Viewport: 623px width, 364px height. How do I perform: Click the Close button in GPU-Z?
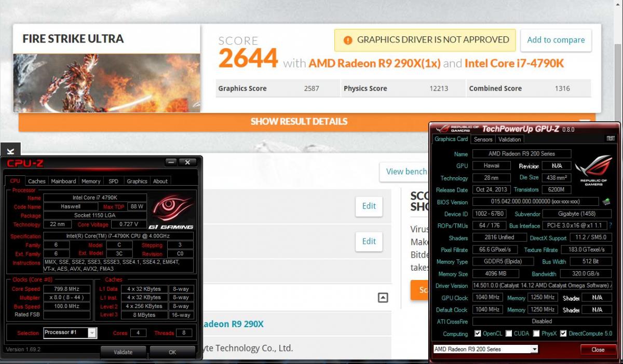coord(598,349)
